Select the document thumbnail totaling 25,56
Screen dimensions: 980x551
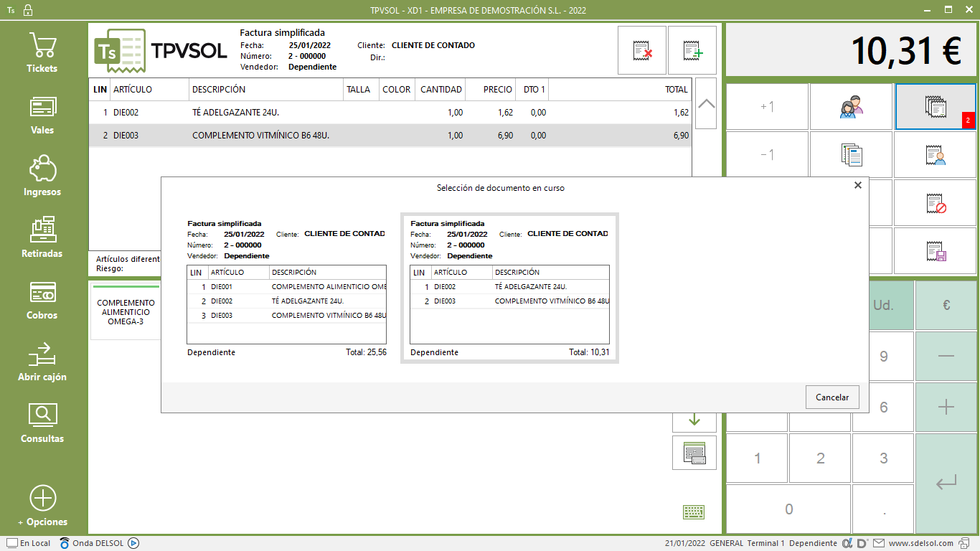coord(286,288)
